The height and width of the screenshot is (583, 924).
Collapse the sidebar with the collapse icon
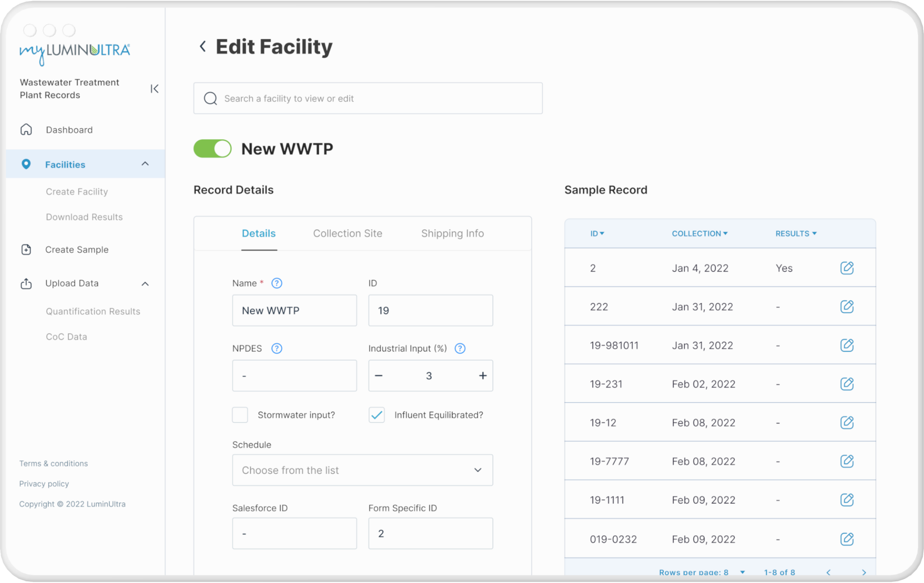point(154,89)
